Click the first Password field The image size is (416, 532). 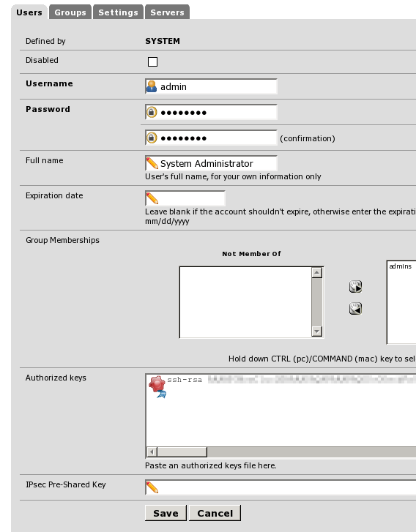pos(211,112)
